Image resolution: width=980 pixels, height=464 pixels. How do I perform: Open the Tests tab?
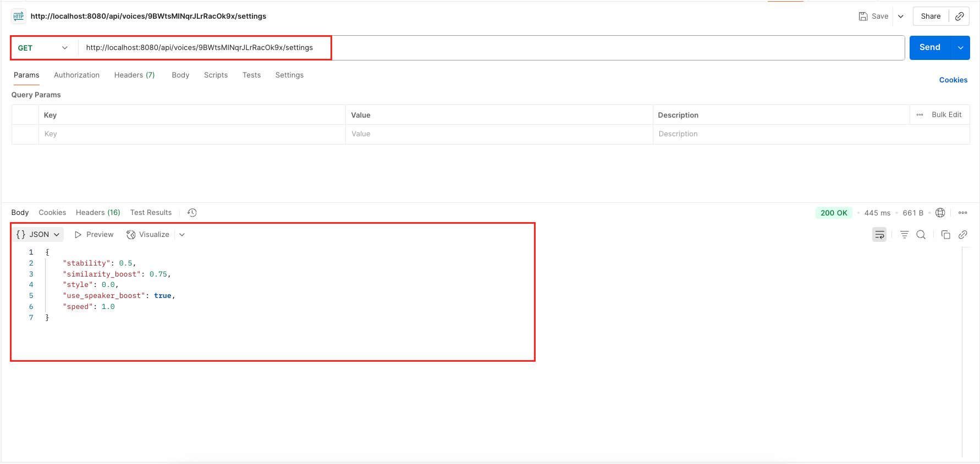tap(251, 75)
